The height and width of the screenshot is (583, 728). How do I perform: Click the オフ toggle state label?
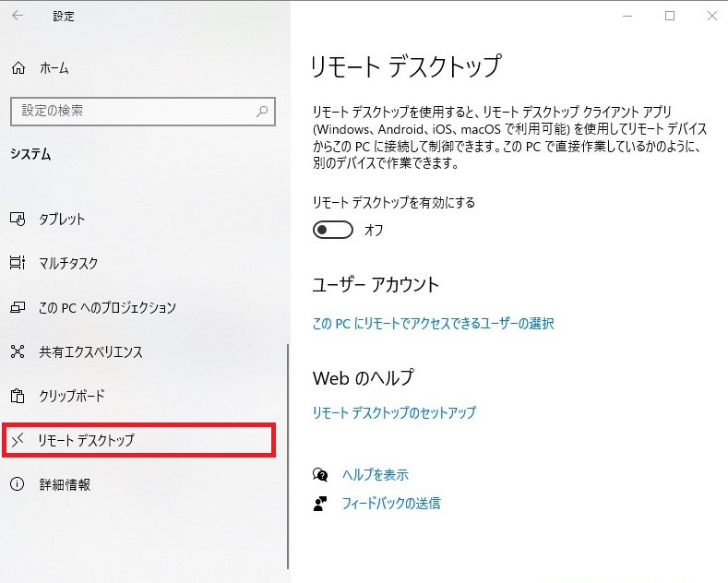tap(374, 230)
